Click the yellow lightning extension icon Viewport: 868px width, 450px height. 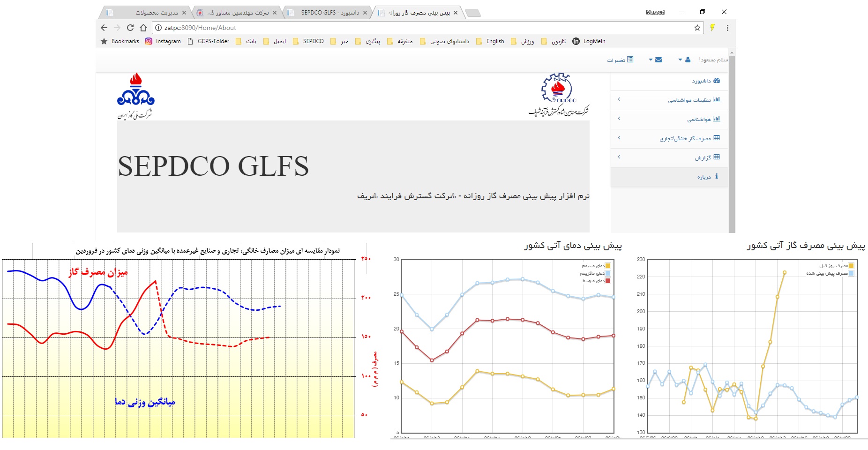[712, 28]
